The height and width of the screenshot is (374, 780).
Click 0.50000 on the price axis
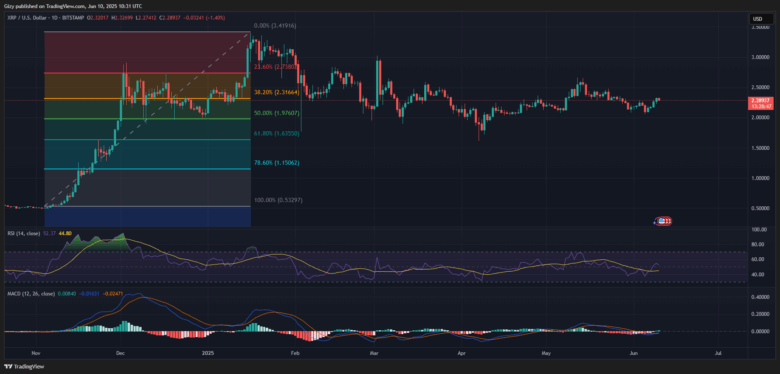[x=760, y=208]
